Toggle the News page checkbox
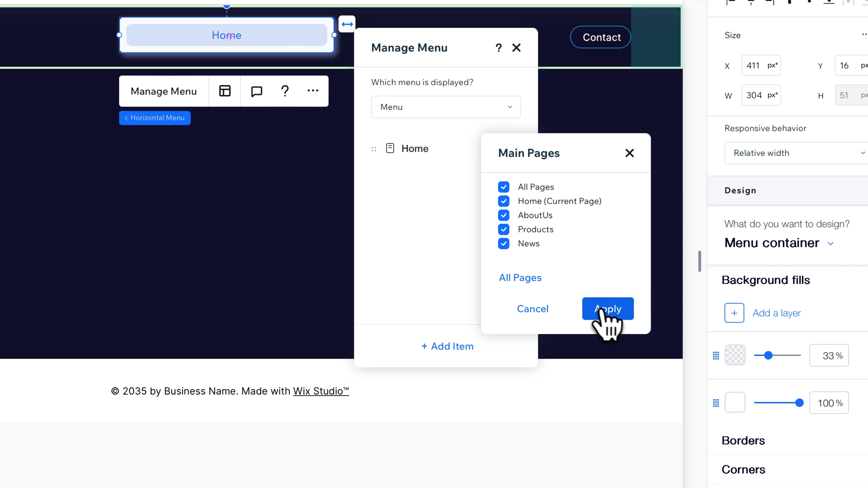The image size is (868, 488). [503, 244]
